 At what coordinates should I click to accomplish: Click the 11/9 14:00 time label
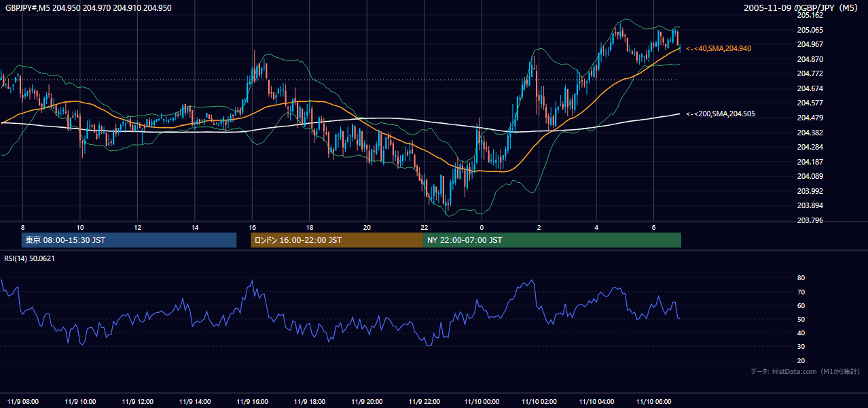195,402
